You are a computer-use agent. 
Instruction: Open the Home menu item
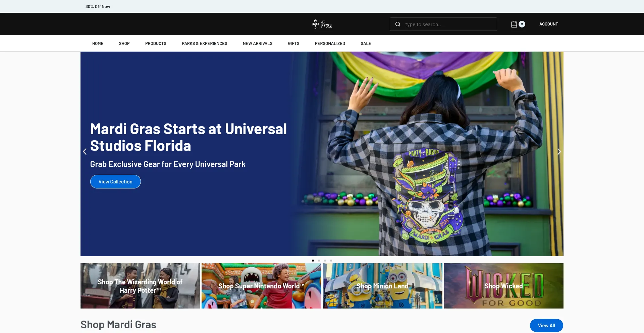[98, 44]
